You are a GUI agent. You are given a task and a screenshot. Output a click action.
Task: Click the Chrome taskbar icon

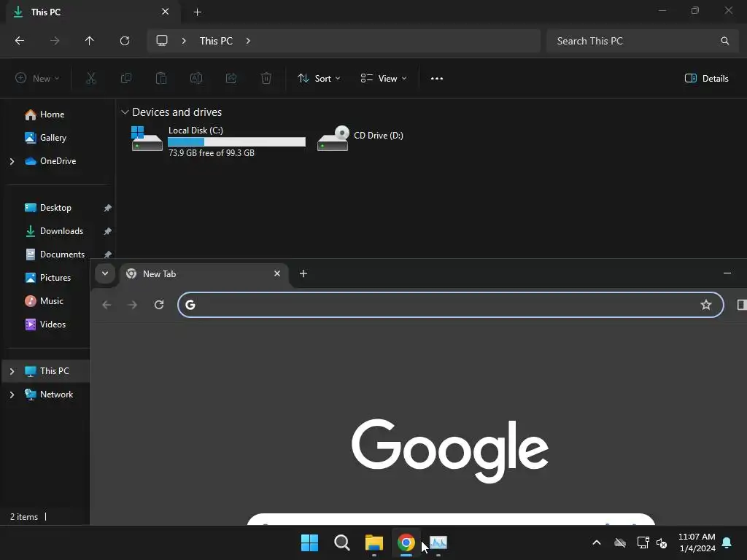point(406,542)
